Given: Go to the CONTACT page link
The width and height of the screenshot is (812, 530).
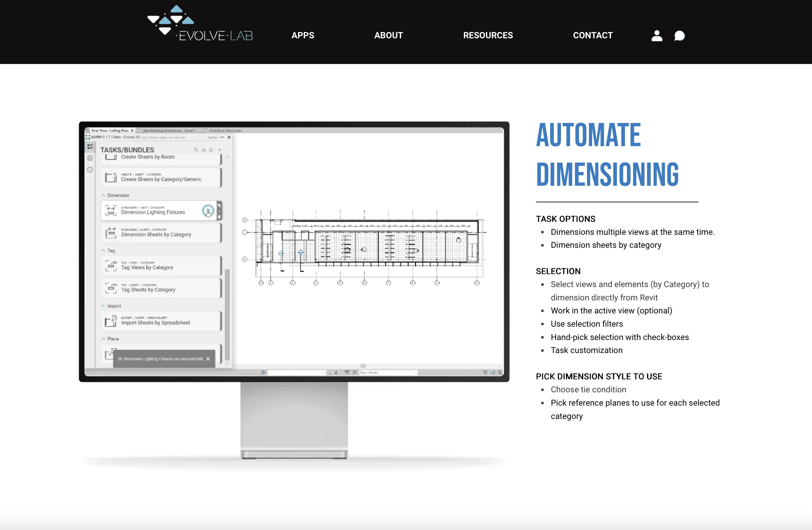Looking at the screenshot, I should (x=593, y=35).
